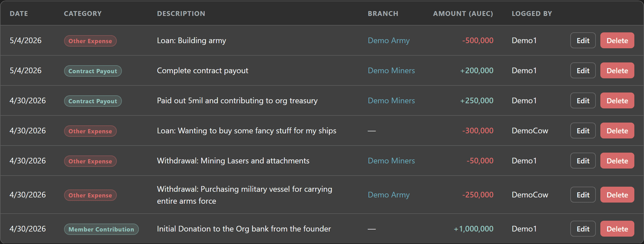Edit the 'Paid out 5mil' entry

[583, 100]
